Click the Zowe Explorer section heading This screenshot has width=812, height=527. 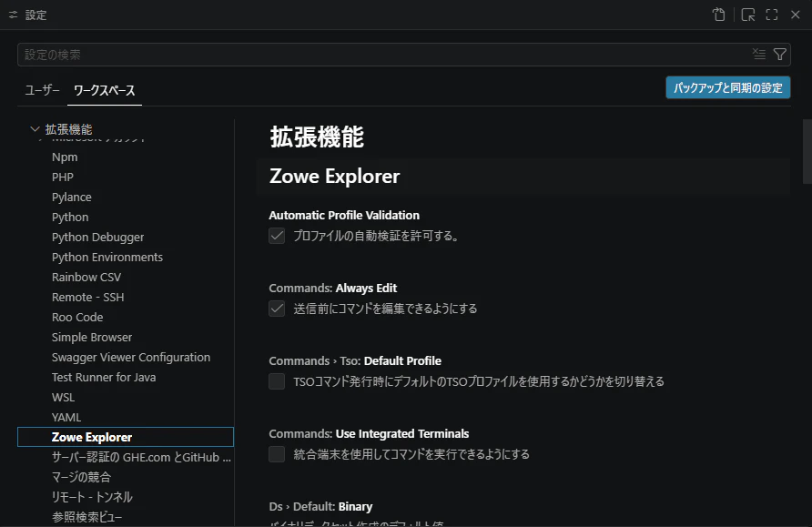point(334,177)
